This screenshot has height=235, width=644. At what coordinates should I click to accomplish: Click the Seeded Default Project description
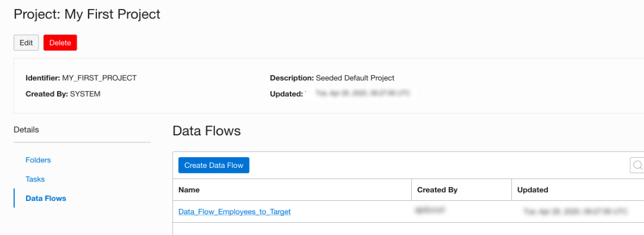355,78
